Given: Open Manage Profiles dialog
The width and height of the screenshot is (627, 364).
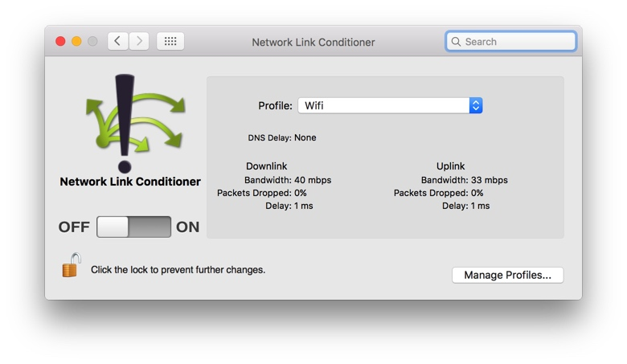Looking at the screenshot, I should coord(507,275).
